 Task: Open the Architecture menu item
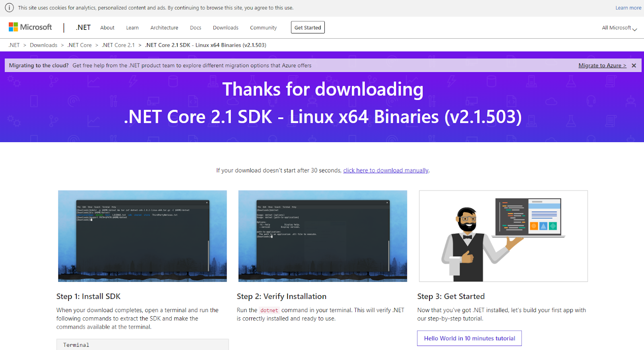(164, 28)
